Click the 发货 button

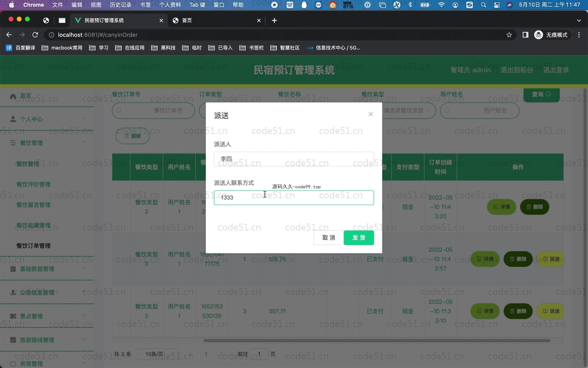click(x=359, y=238)
